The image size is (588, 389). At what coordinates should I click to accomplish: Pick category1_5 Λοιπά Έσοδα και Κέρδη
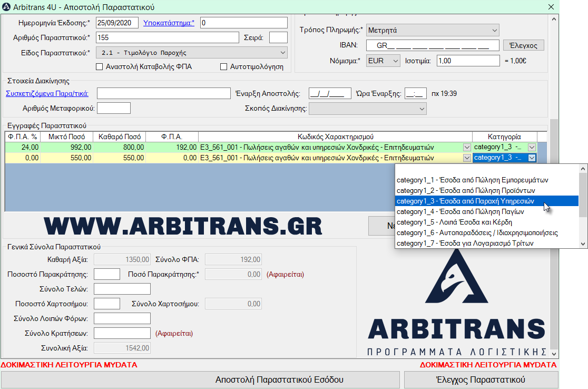click(x=487, y=222)
